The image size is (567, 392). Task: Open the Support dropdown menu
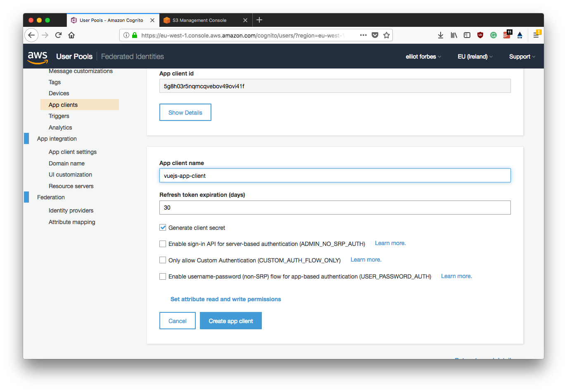click(522, 57)
